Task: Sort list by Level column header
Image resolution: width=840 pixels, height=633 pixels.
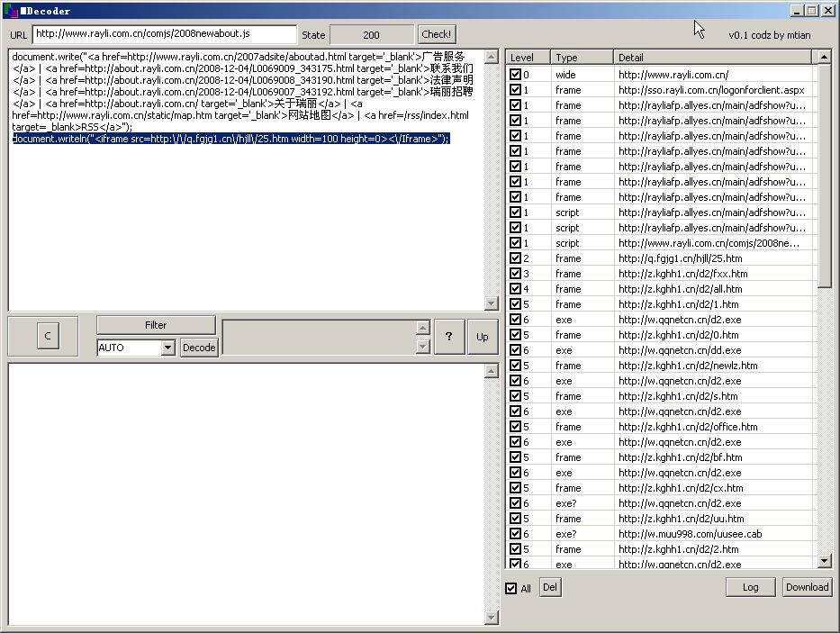Action: pos(527,58)
